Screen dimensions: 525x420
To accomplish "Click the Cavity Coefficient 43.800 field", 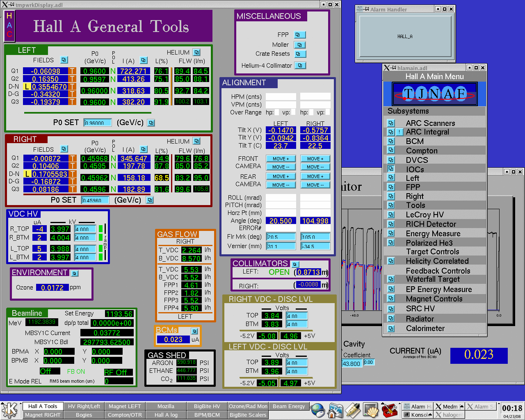I will coord(352,363).
